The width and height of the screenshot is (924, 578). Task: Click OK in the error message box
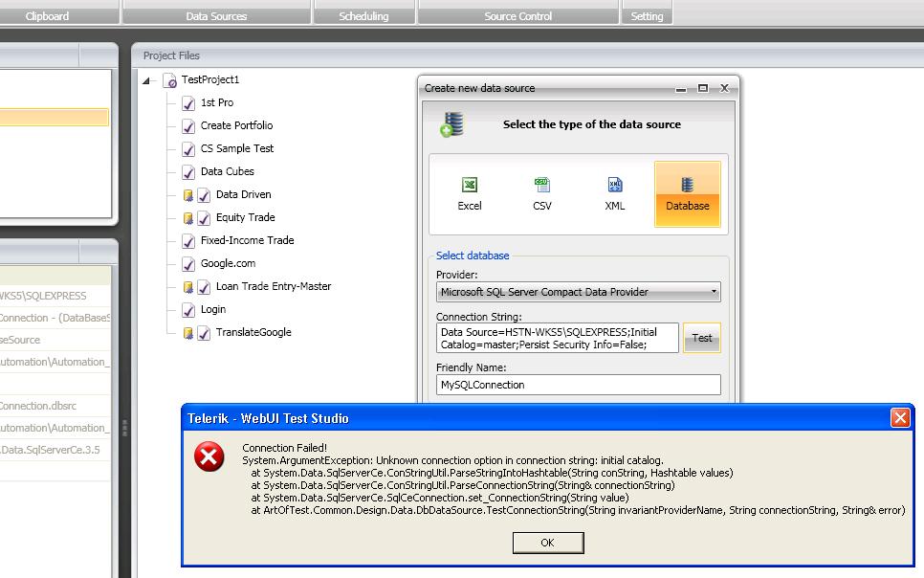pyautogui.click(x=548, y=543)
